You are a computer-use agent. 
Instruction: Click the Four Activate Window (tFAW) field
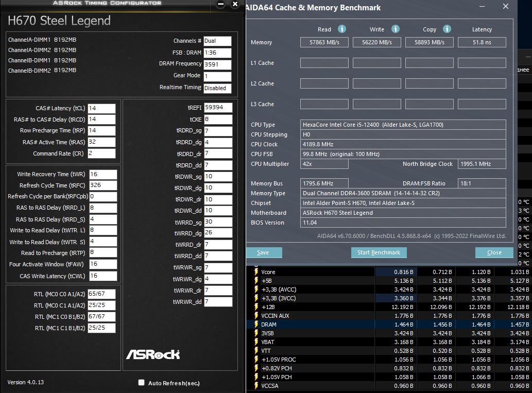tap(103, 264)
